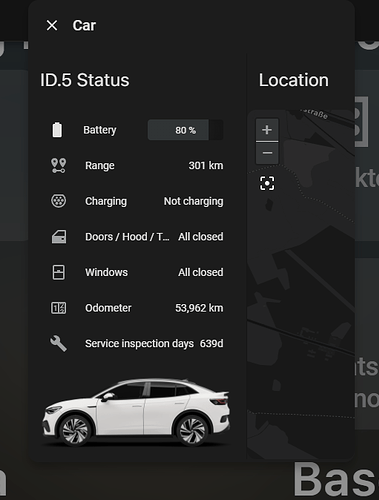Zoom out on the location map

tap(267, 153)
